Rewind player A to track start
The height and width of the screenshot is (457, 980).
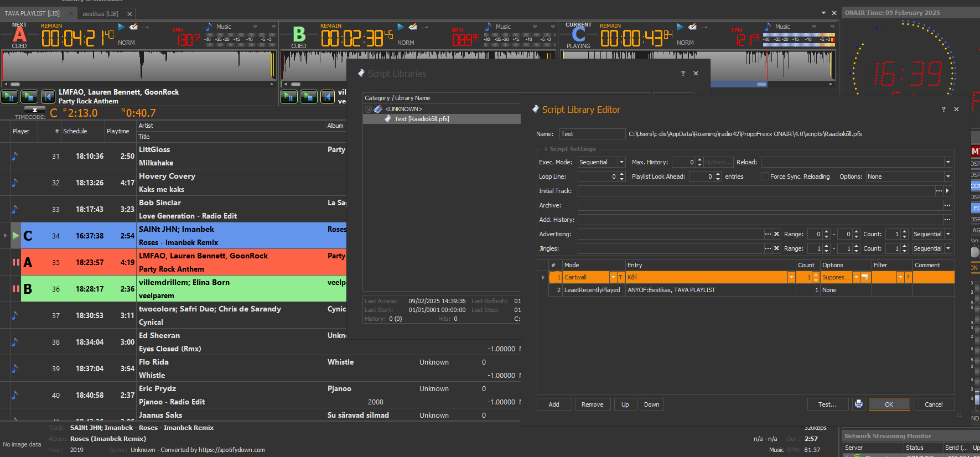[x=48, y=97]
